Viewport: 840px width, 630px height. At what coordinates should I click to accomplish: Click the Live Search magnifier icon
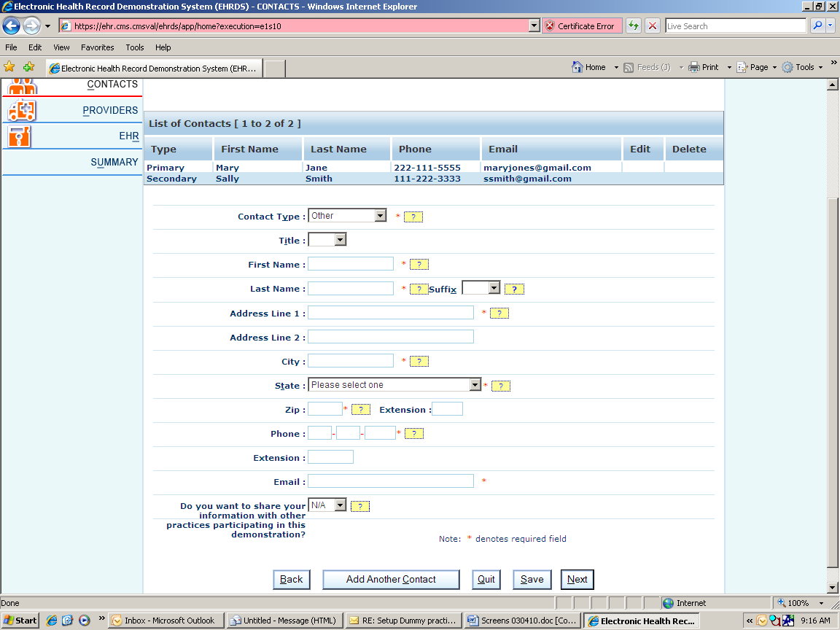pos(817,26)
